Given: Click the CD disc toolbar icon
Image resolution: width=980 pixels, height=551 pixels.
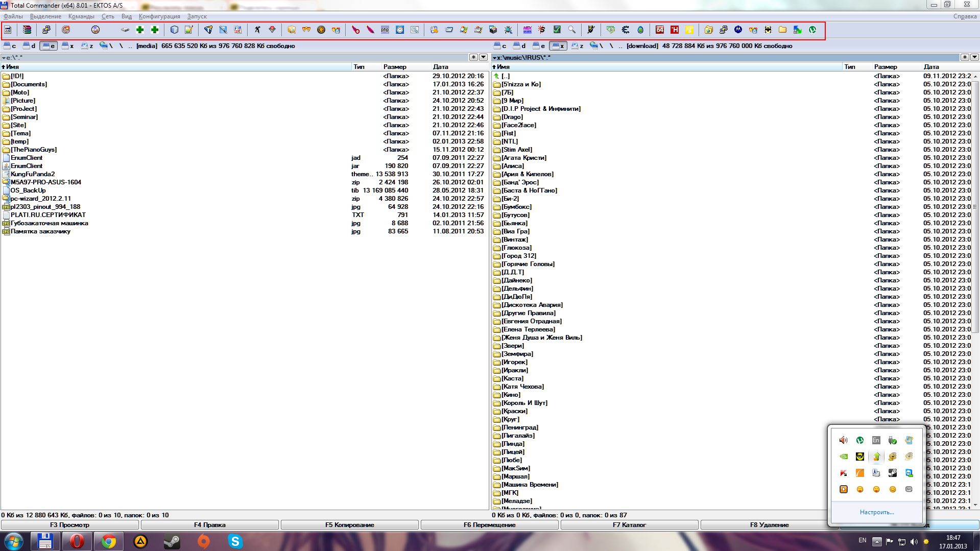Looking at the screenshot, I should 95,30.
